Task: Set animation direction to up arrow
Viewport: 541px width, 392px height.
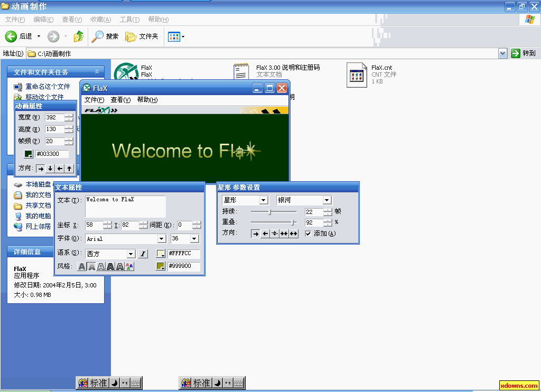Action: pyautogui.click(x=69, y=169)
